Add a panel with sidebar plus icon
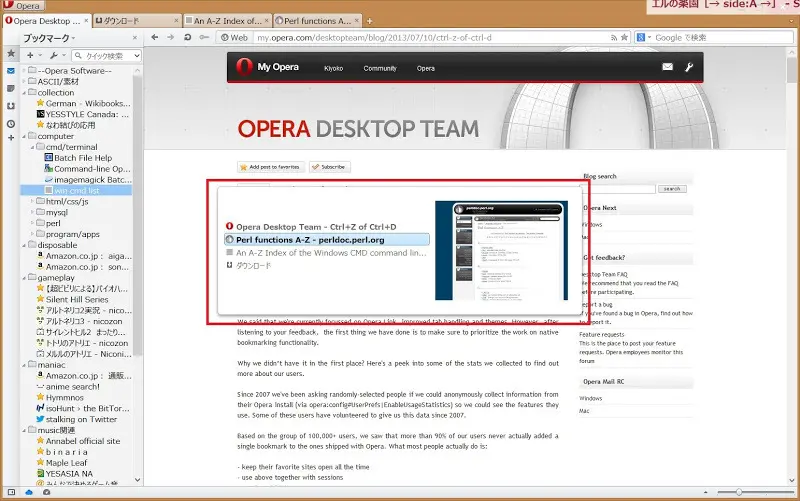The width and height of the screenshot is (800, 501). click(11, 138)
